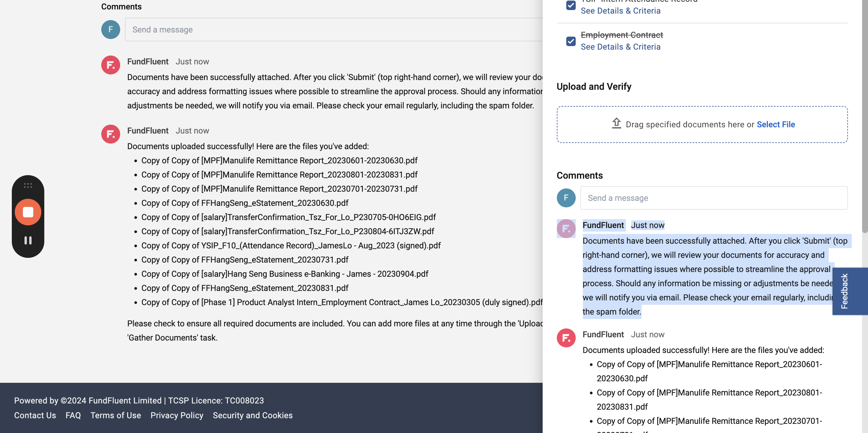Click file FFHangSeng_eStatement_20230630.pdf
Viewport: 868px width, 433px height.
(x=245, y=203)
